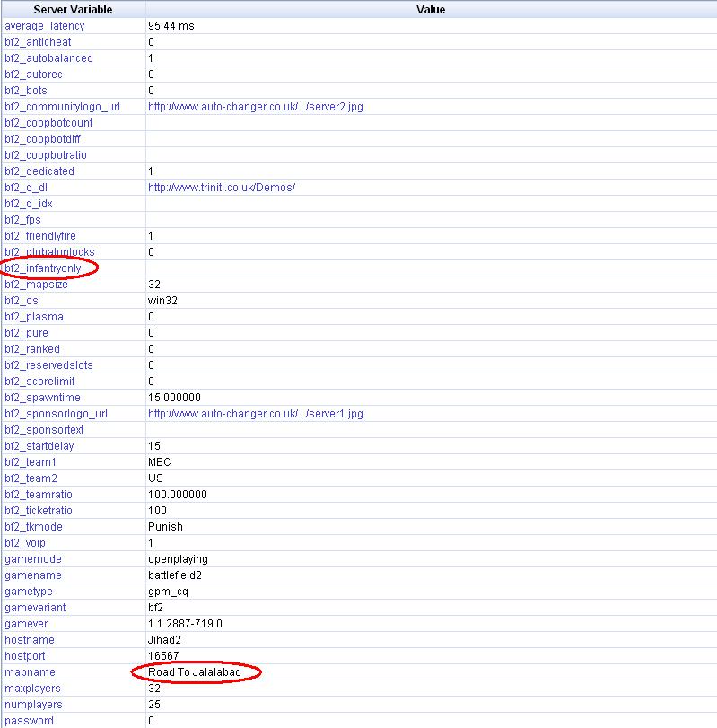Select the gametype gpm_cq value
Image resolution: width=717 pixels, height=728 pixels.
(168, 592)
